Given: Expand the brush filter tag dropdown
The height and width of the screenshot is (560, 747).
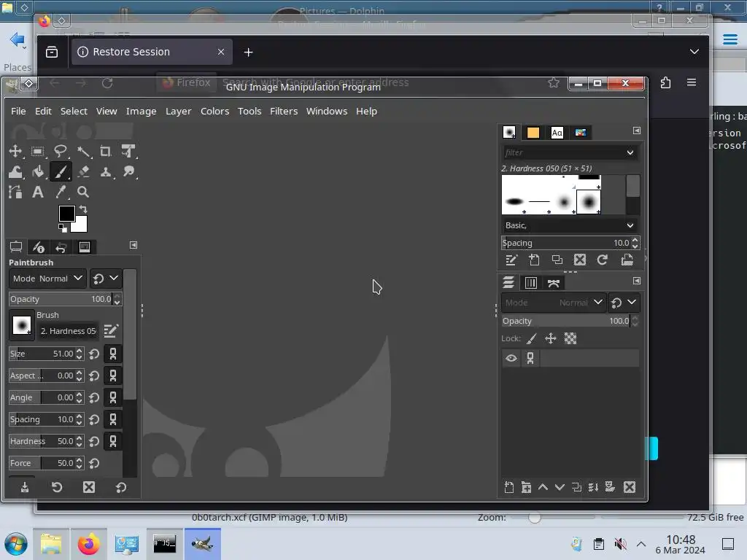Looking at the screenshot, I should tap(630, 152).
